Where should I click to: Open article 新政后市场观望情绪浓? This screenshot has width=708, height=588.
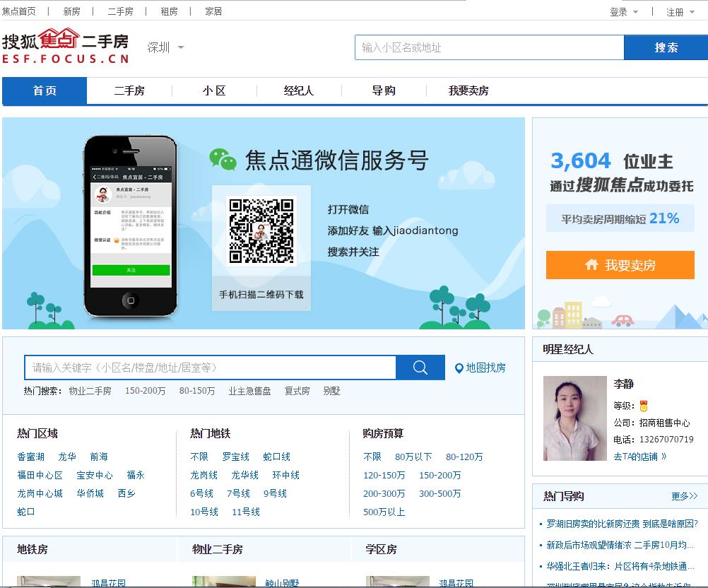620,545
